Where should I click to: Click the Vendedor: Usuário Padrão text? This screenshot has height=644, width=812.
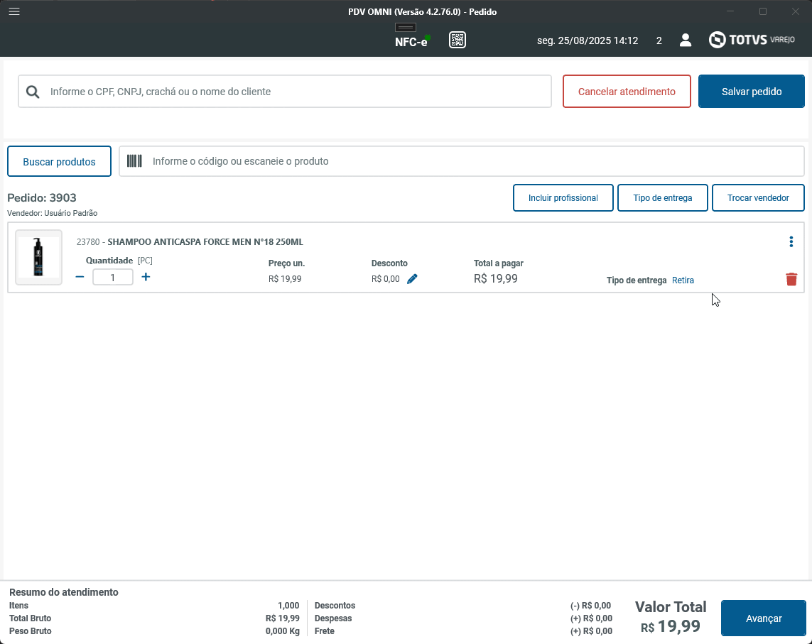click(x=53, y=213)
